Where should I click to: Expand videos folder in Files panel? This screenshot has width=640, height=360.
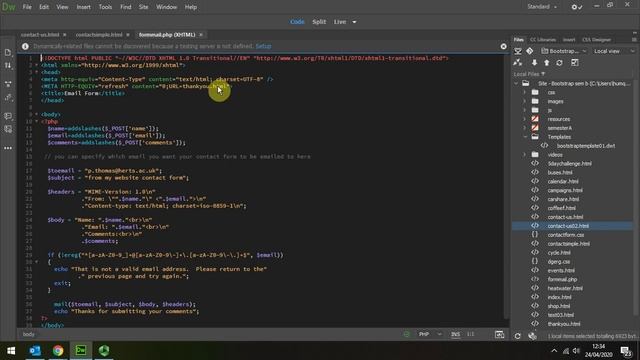(524, 155)
